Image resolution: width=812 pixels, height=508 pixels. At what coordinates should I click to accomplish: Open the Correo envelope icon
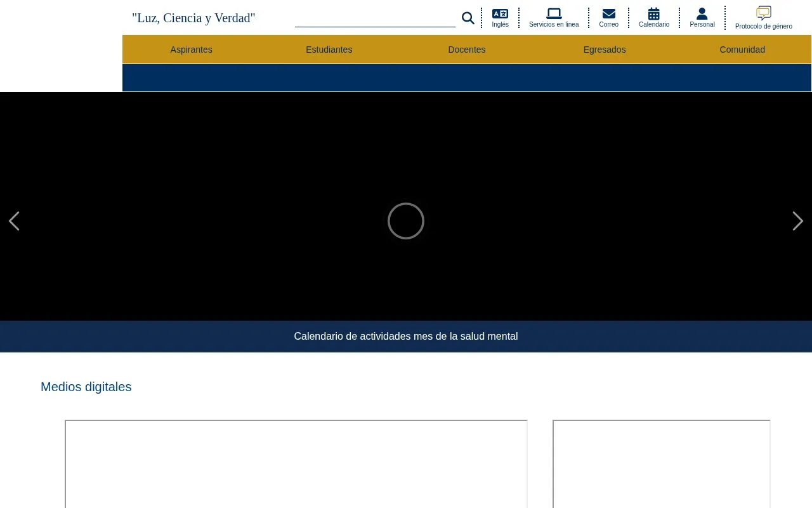coord(609,13)
